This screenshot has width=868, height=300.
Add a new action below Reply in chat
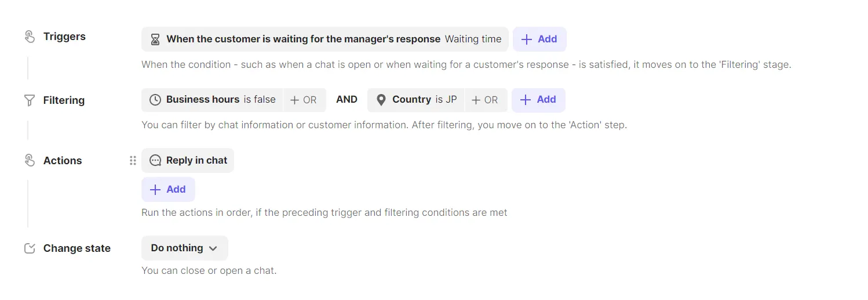pos(168,190)
